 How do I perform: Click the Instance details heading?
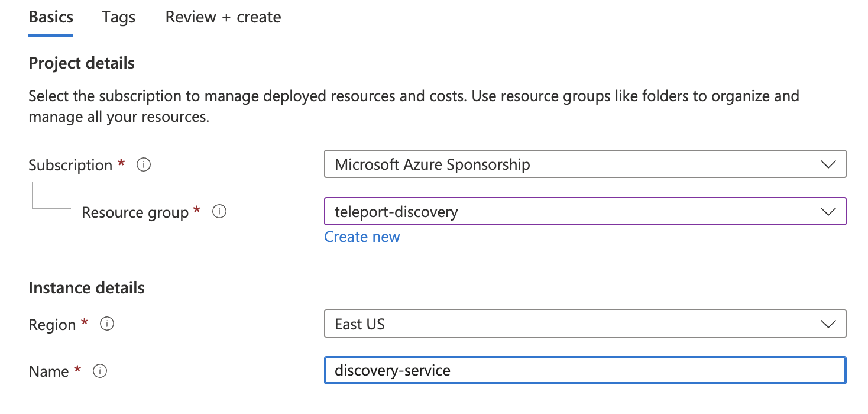86,288
